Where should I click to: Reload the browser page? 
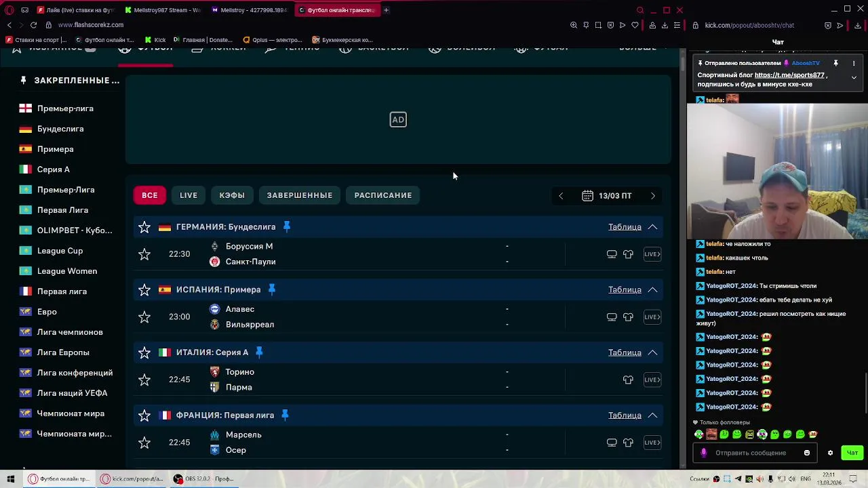(33, 25)
